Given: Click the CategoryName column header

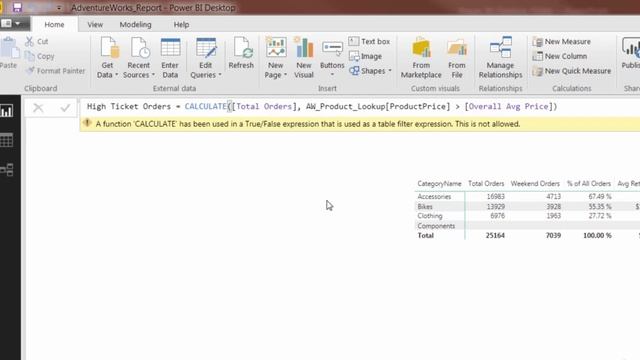Looking at the screenshot, I should click(x=439, y=184).
